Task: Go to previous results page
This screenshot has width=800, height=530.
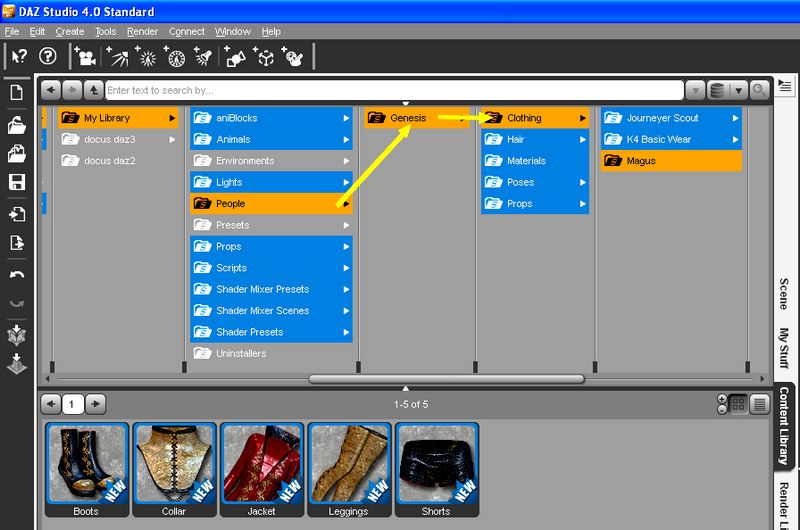Action: (51, 405)
